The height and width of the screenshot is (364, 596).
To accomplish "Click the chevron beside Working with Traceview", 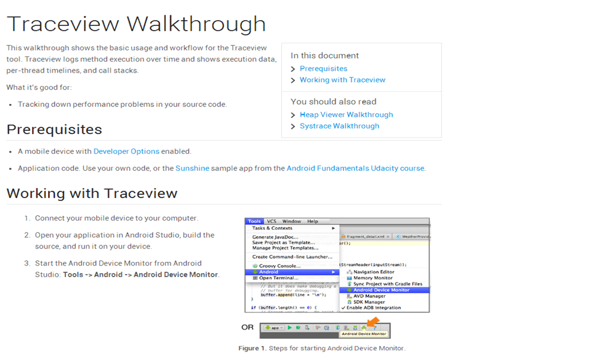I will point(293,81).
